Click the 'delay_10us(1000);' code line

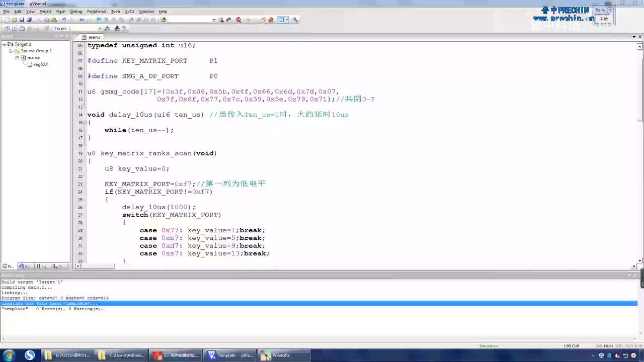[158, 207]
